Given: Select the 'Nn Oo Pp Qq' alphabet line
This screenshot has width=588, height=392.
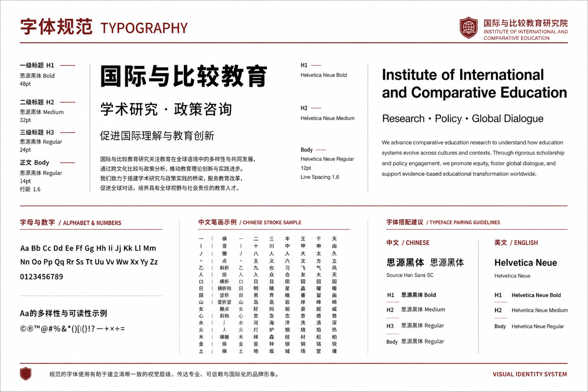Looking at the screenshot, I should coord(89,262).
